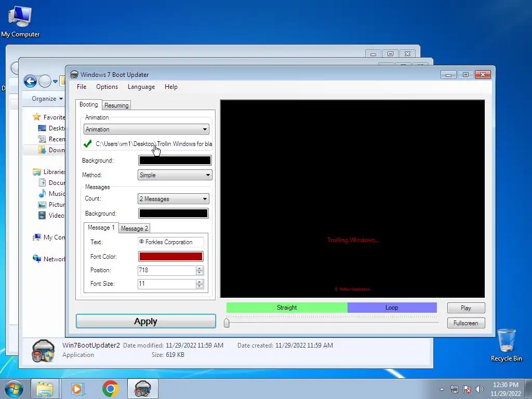The height and width of the screenshot is (399, 532).
Task: Open Organize dropdown in Explorer window
Action: click(x=47, y=99)
